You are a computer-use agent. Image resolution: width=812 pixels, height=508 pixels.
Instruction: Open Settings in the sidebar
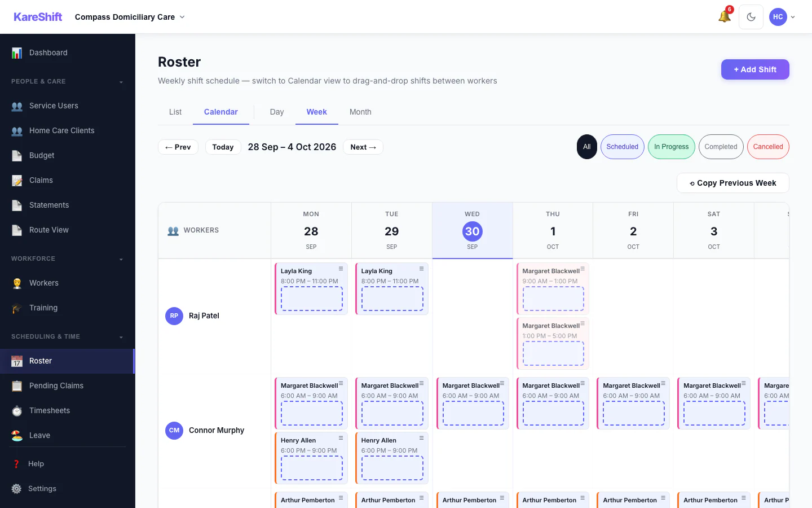point(68,488)
